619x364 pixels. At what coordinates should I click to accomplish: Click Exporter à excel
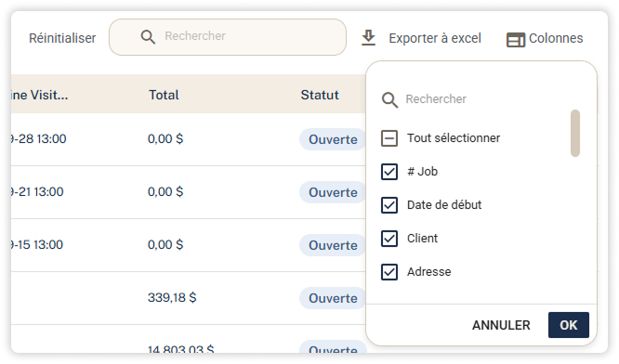click(435, 38)
